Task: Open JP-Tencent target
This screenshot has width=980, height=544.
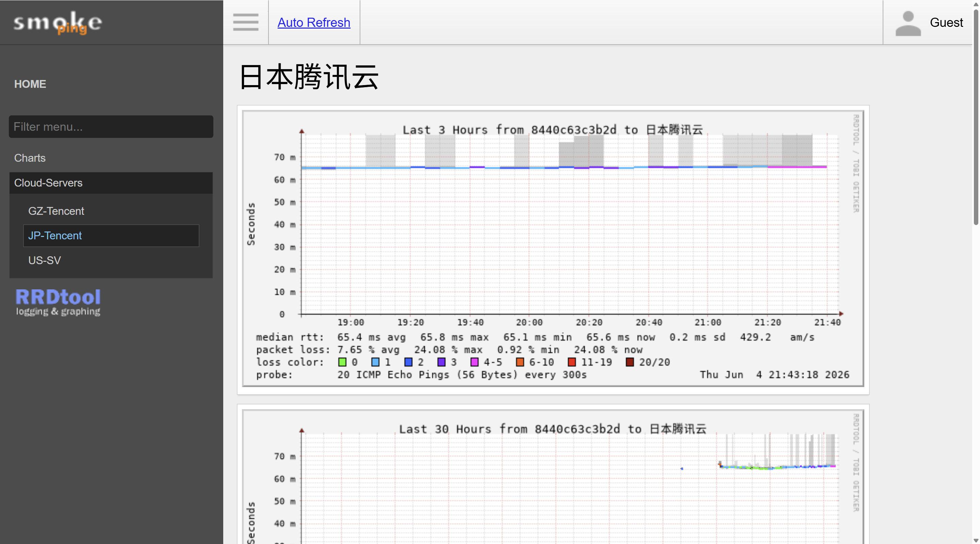Action: 111,236
